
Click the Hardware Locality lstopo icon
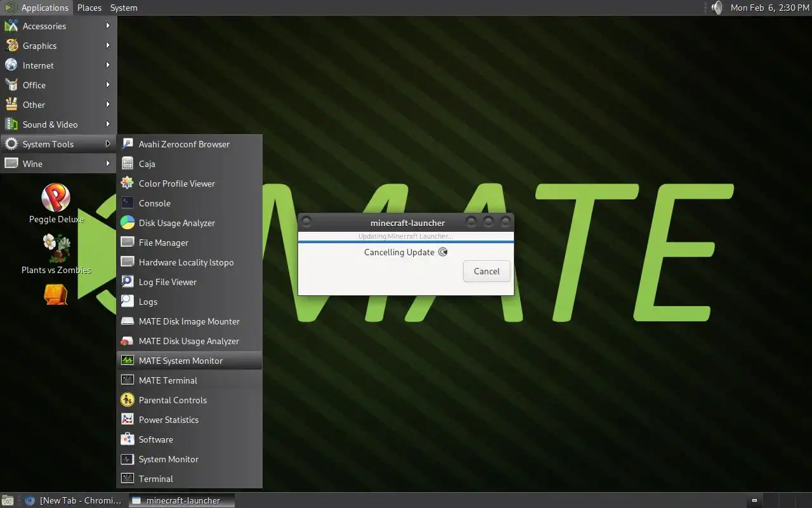[128, 262]
